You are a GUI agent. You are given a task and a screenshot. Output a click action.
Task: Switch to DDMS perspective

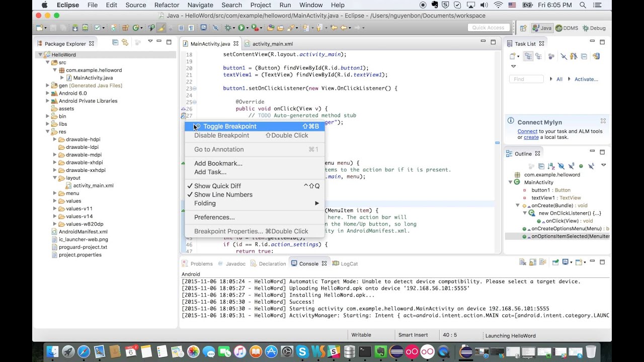click(x=567, y=28)
